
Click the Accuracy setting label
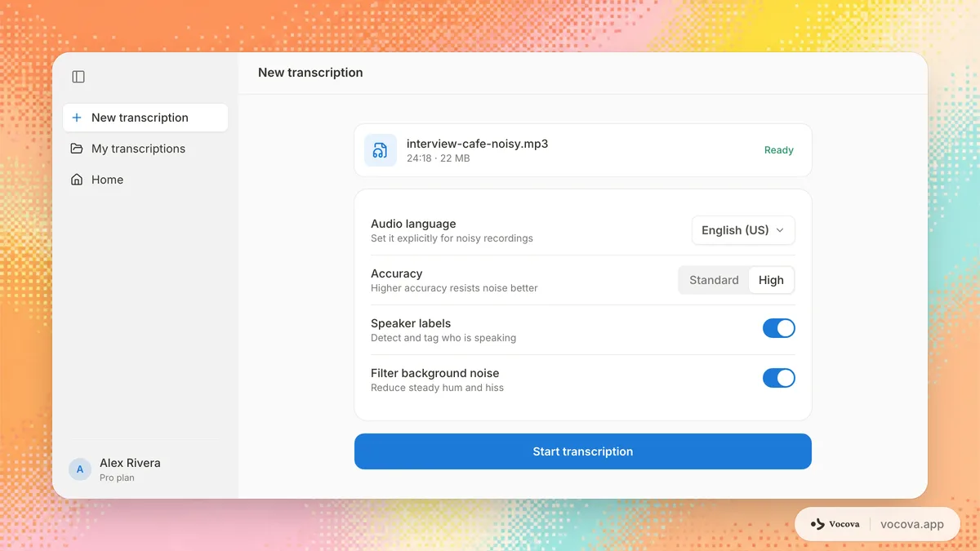pos(397,273)
